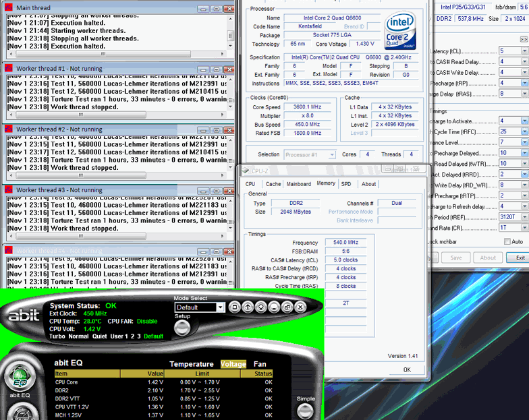Click the Save button in MemSet
Viewport: 529px width, 420px height.
(x=456, y=258)
